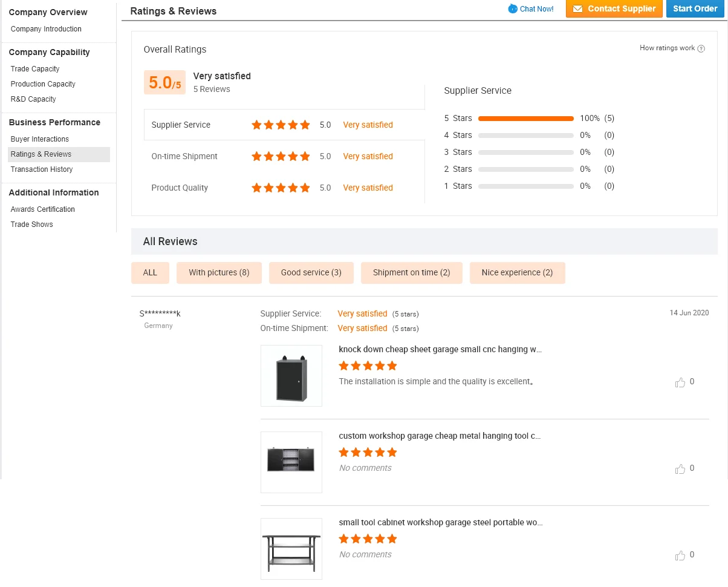Screen dimensions: 728x587
Task: Click the 5 Stars orange progress bar
Action: pos(525,119)
